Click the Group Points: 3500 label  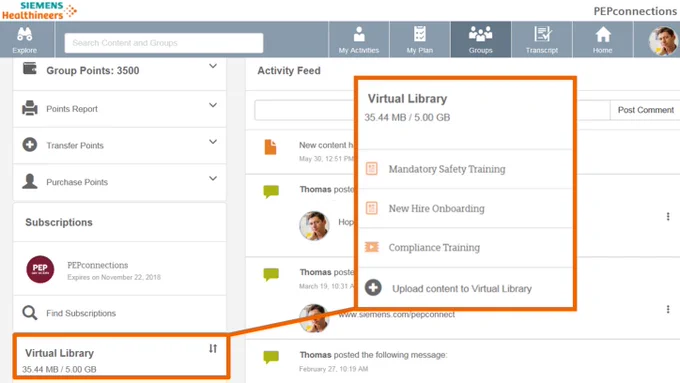93,71
